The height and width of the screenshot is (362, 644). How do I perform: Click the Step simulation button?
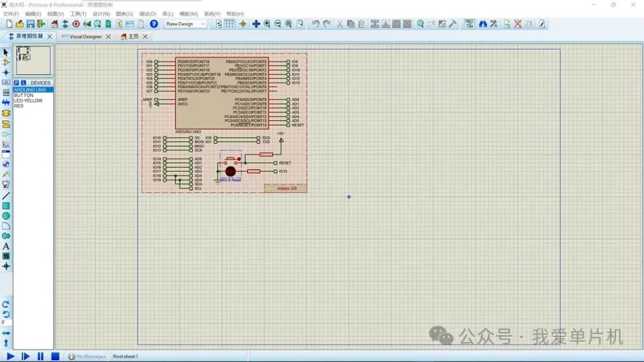tap(26, 356)
